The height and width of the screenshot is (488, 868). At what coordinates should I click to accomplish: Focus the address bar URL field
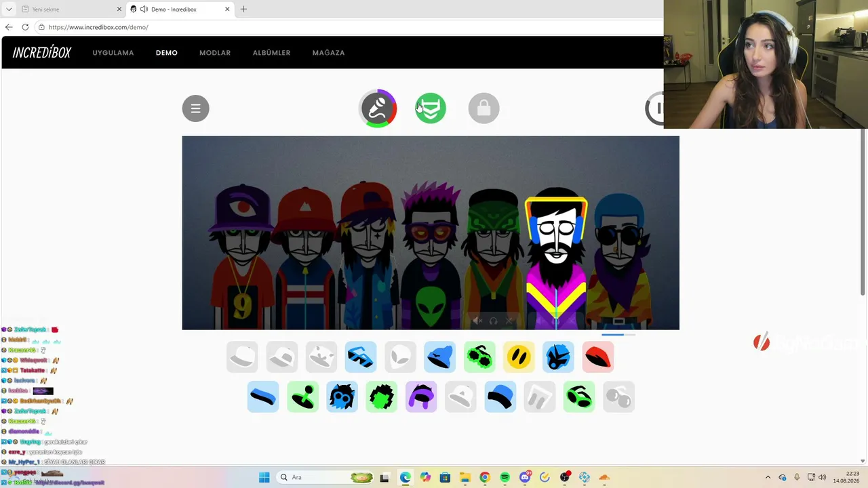pyautogui.click(x=349, y=27)
